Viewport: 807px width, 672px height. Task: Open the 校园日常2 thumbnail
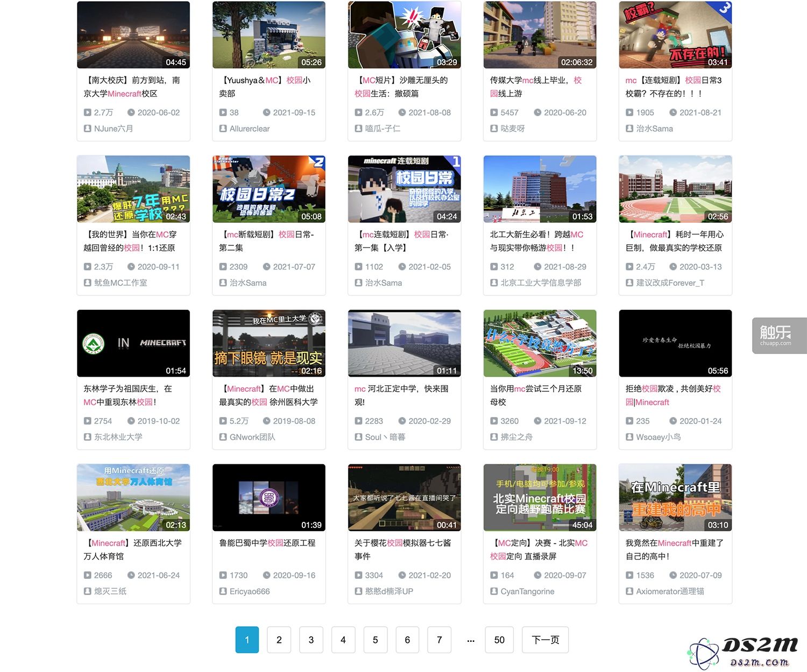(269, 189)
